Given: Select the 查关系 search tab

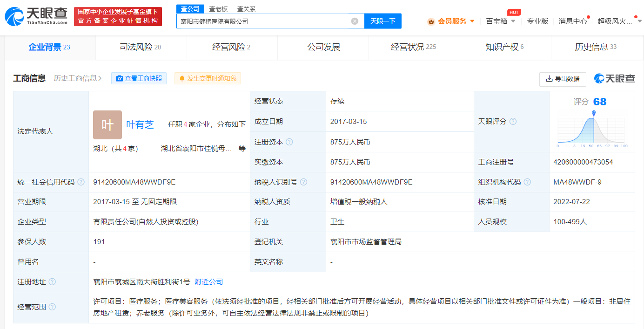Looking at the screenshot, I should point(246,9).
